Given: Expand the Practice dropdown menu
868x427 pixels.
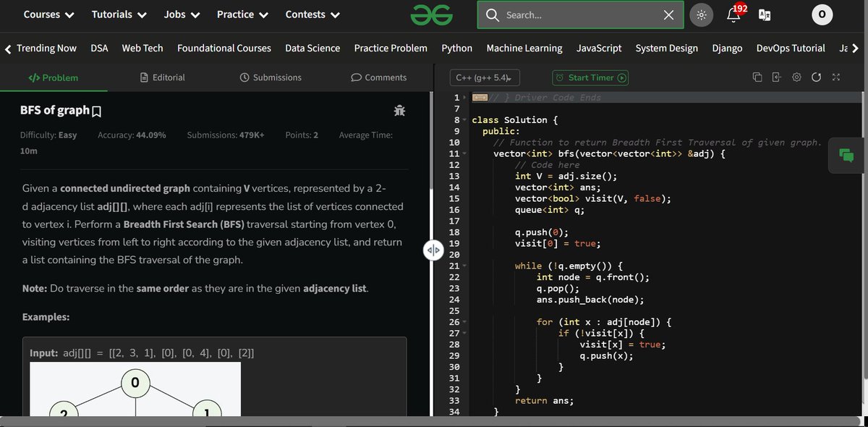Looking at the screenshot, I should pyautogui.click(x=242, y=14).
